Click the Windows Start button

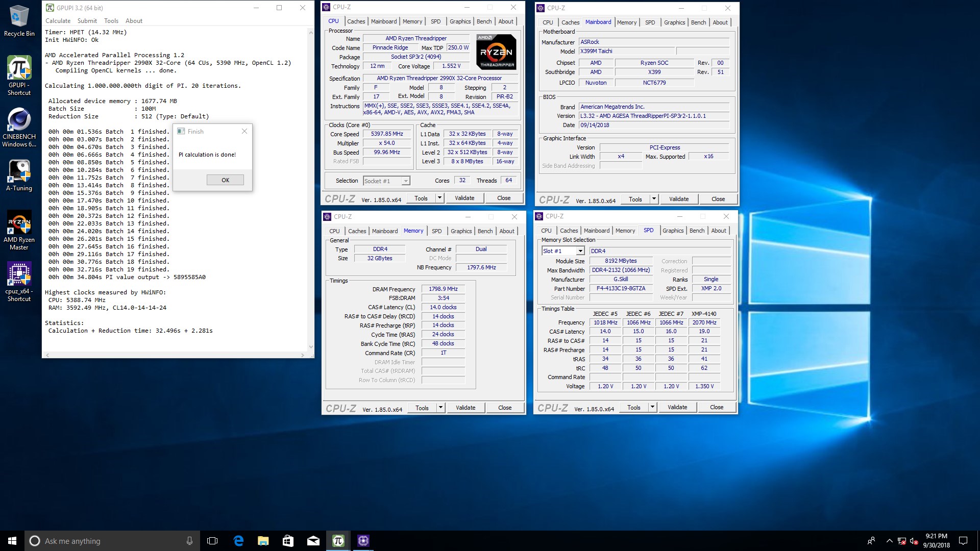12,541
